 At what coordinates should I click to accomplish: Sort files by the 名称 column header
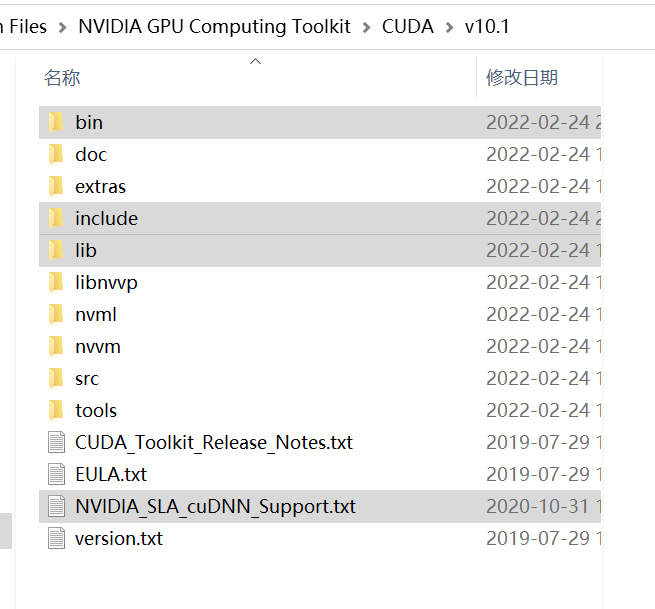click(x=62, y=78)
